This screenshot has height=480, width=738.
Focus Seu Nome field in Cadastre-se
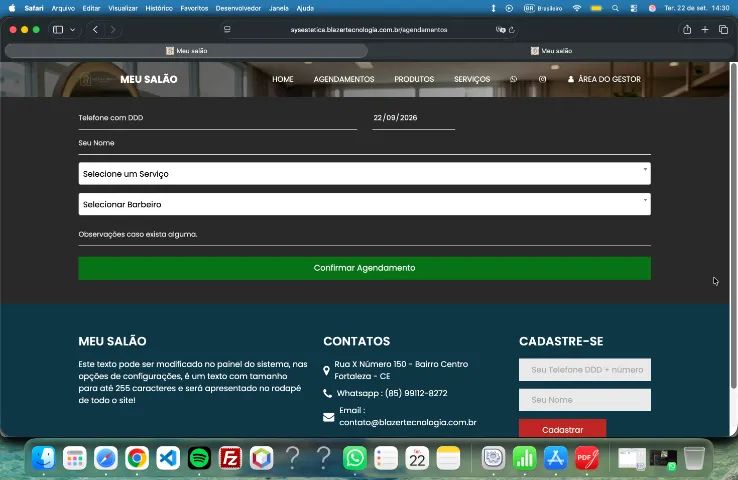[585, 400]
